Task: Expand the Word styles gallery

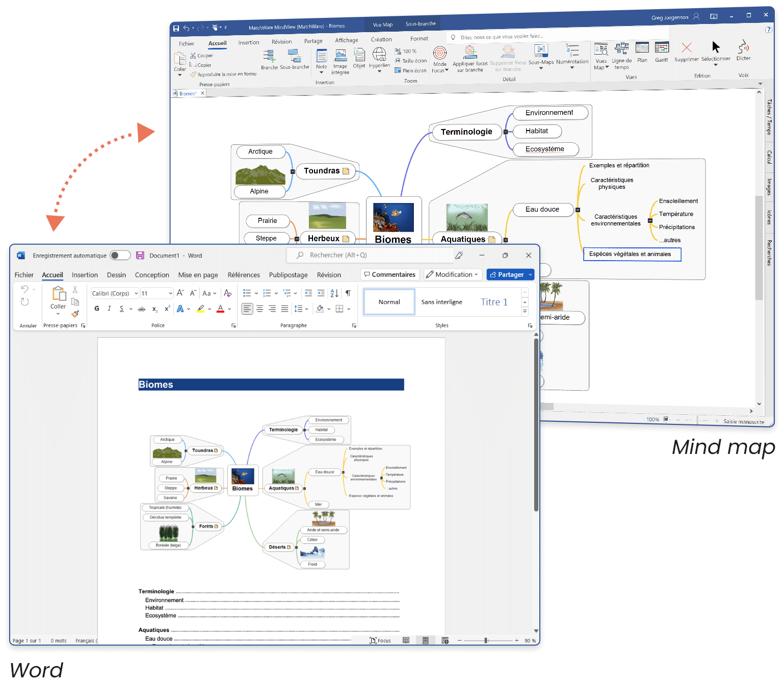Action: click(x=525, y=311)
